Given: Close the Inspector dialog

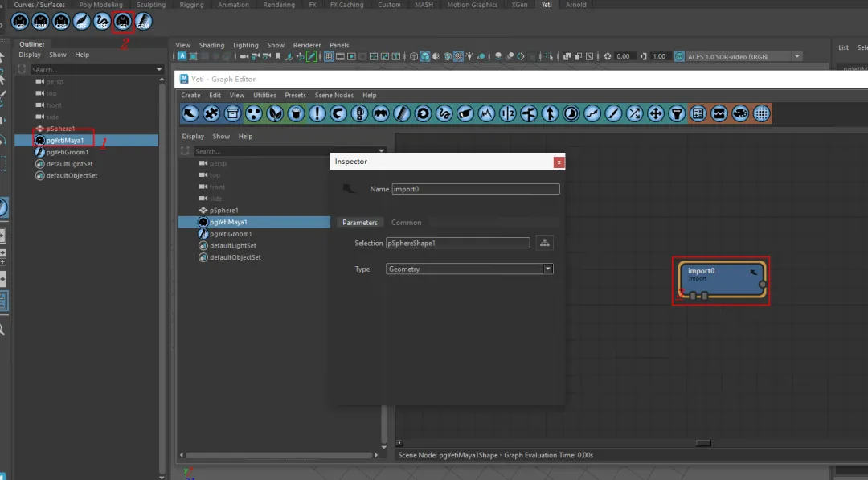Looking at the screenshot, I should pyautogui.click(x=559, y=162).
